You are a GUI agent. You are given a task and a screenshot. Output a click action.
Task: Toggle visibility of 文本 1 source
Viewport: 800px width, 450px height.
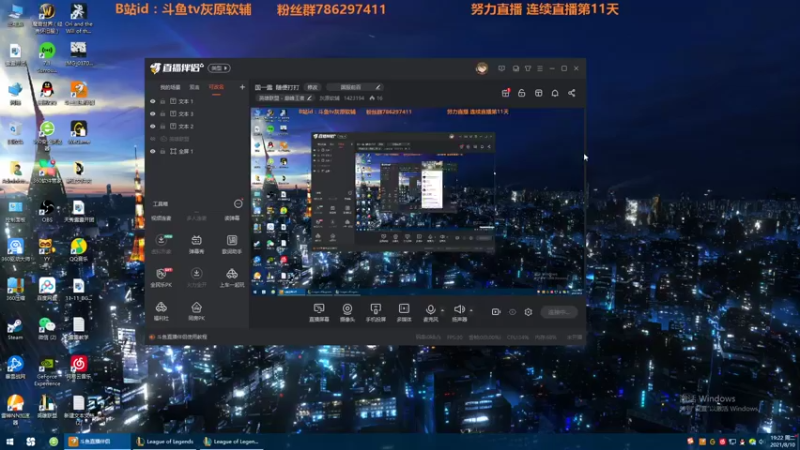153,101
